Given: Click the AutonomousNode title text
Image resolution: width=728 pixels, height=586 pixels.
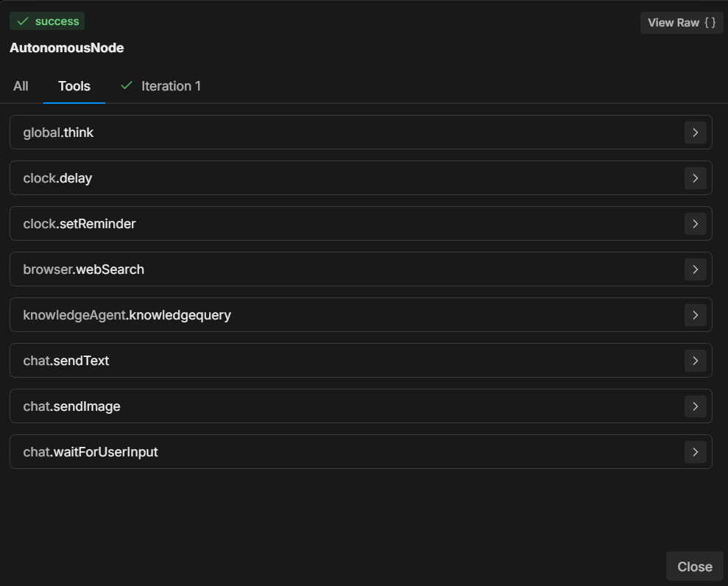Looking at the screenshot, I should click(x=67, y=48).
